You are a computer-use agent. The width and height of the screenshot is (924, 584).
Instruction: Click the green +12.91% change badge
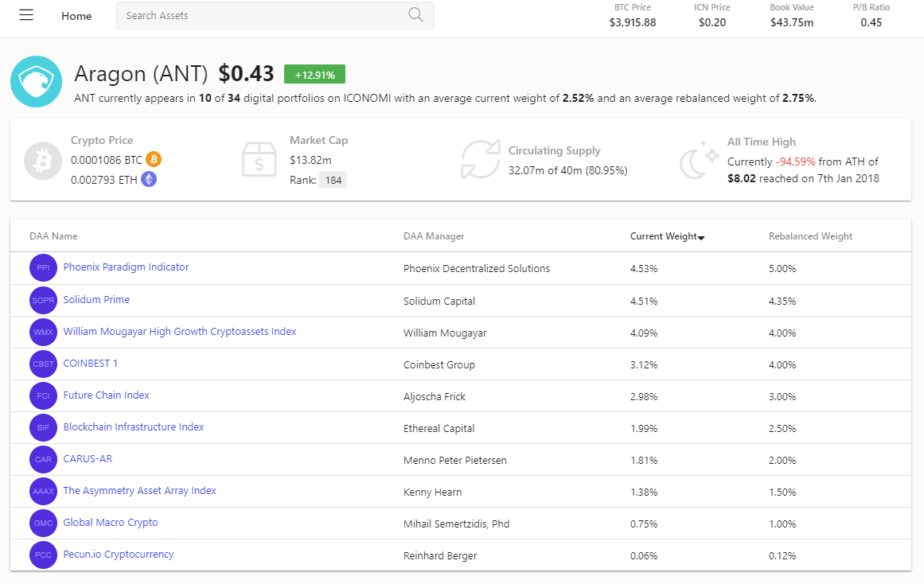[x=314, y=75]
